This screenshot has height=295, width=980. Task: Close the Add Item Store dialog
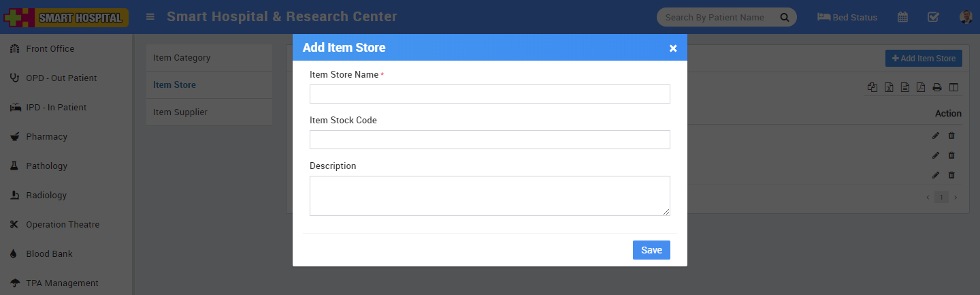click(x=673, y=48)
